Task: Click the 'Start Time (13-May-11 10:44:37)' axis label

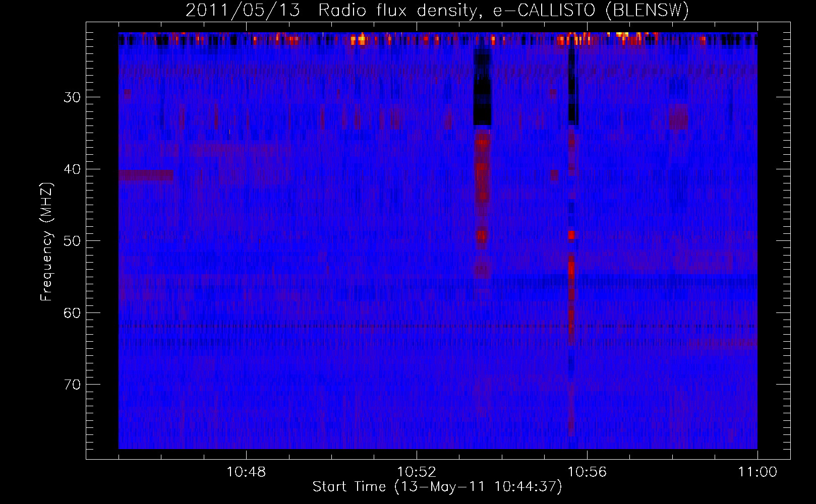Action: (437, 487)
